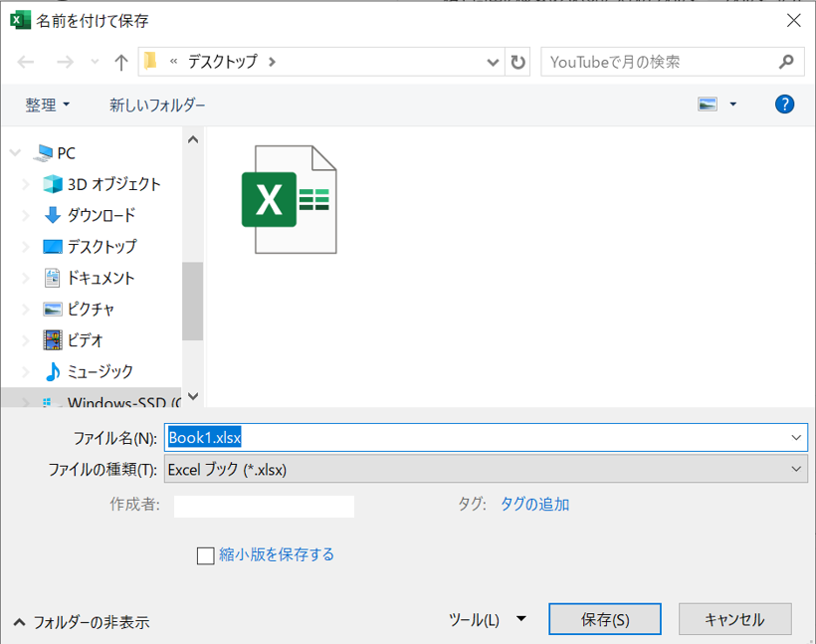Image resolution: width=816 pixels, height=644 pixels.
Task: Open the address bar history dropdown
Action: pyautogui.click(x=494, y=62)
